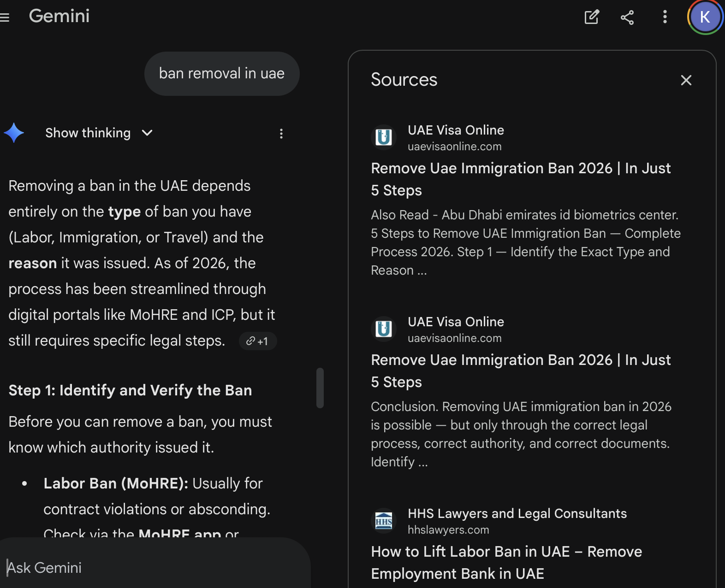Expand Show thinking chevron
This screenshot has height=588, width=725.
click(x=147, y=133)
